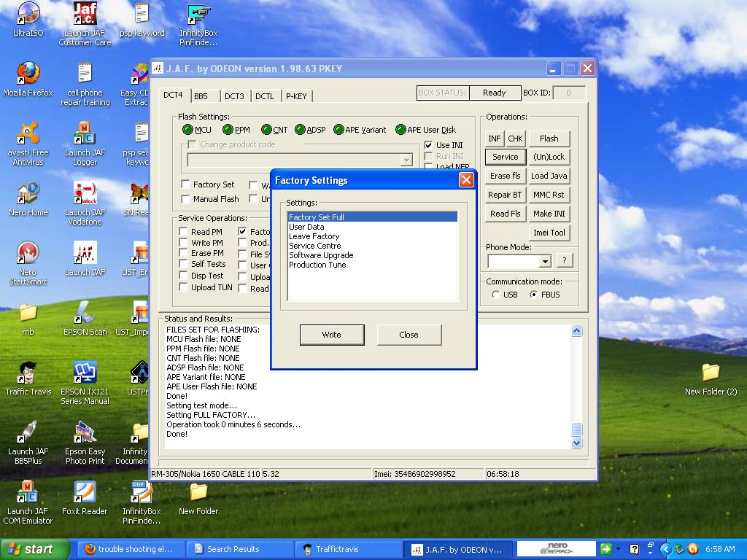Screen dimensions: 747x560
Task: Click the APE Variant indicator
Action: (338, 130)
